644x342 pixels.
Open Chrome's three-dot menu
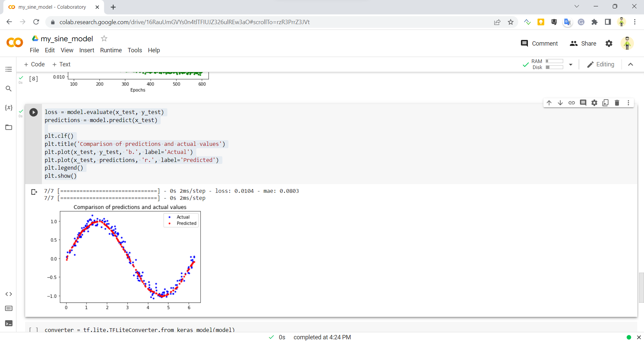(x=635, y=22)
